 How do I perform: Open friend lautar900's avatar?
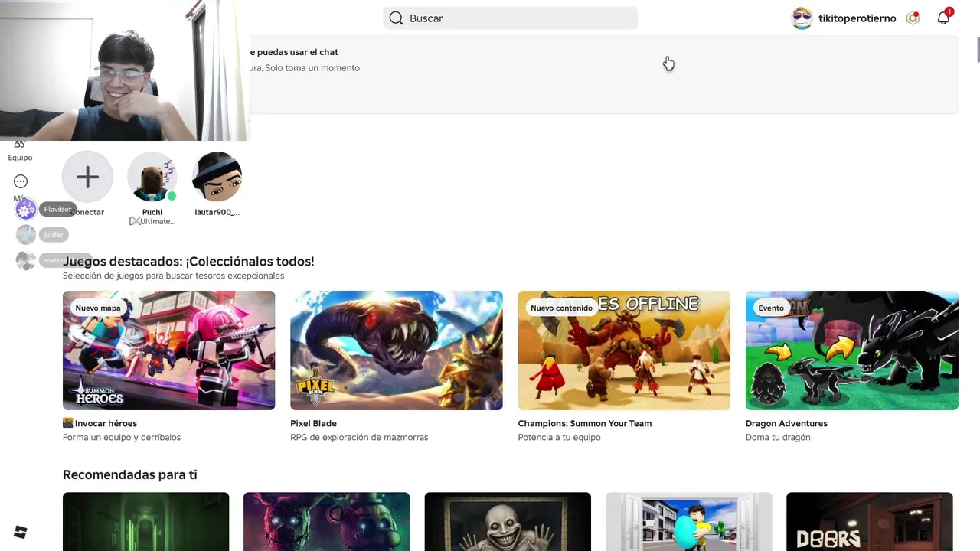point(217,178)
